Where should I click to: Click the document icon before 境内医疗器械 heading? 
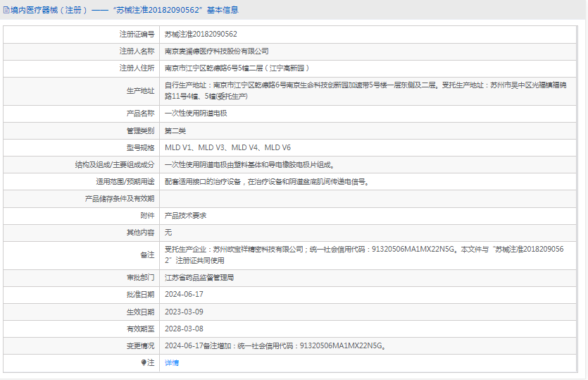point(6,10)
